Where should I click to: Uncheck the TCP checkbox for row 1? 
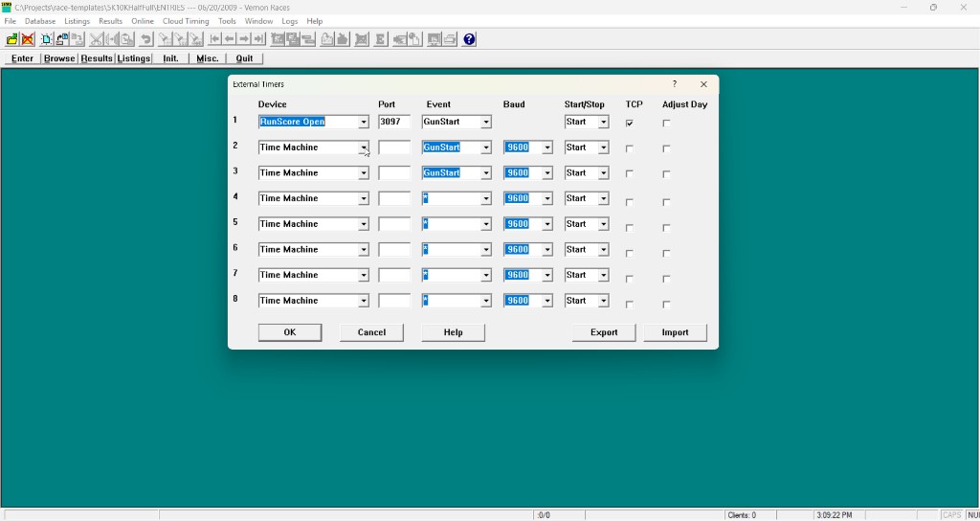tap(630, 124)
